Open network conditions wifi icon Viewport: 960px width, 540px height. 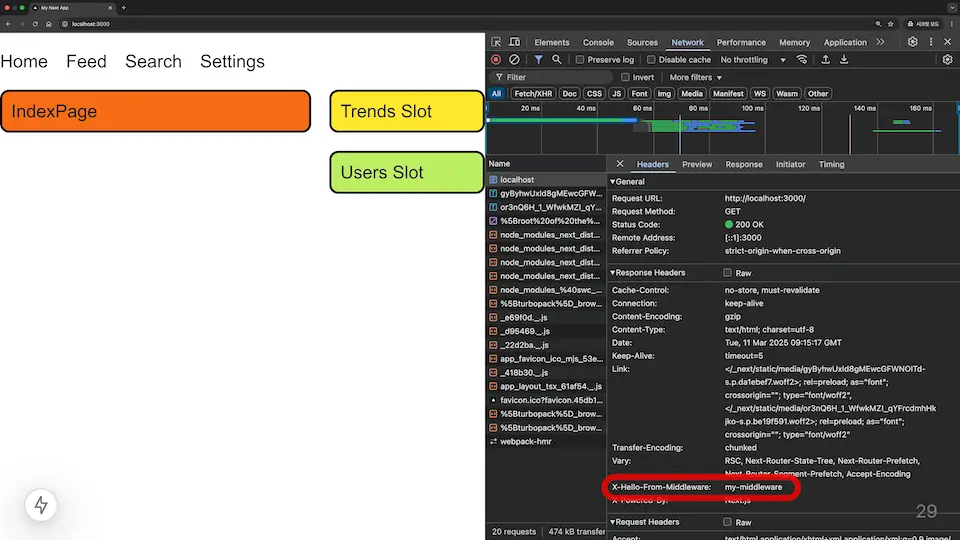point(801,59)
